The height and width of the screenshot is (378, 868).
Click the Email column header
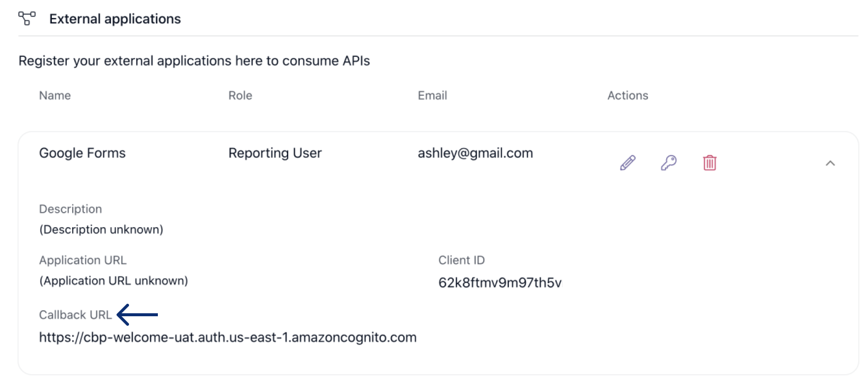432,96
